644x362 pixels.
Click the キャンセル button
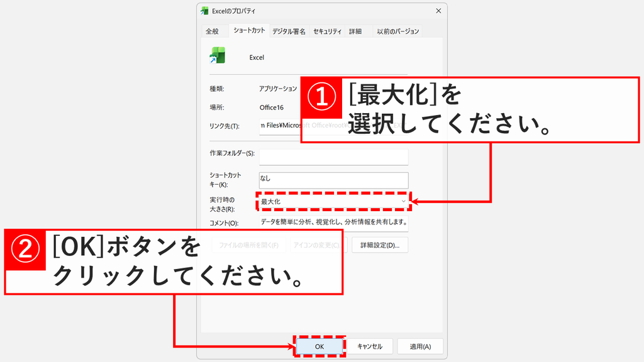pos(370,346)
